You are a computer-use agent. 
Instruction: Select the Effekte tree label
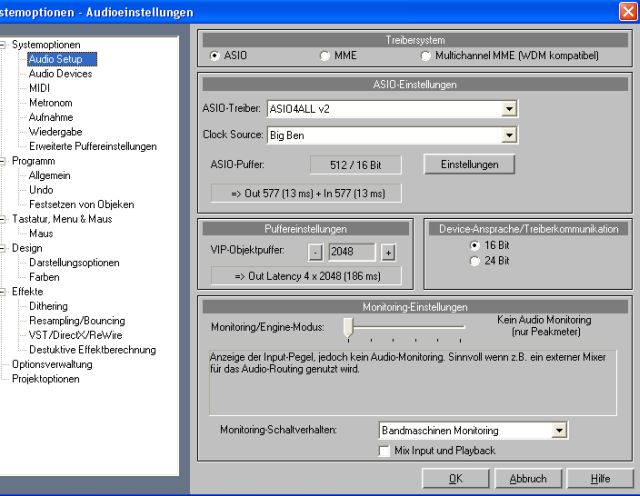pyautogui.click(x=27, y=291)
